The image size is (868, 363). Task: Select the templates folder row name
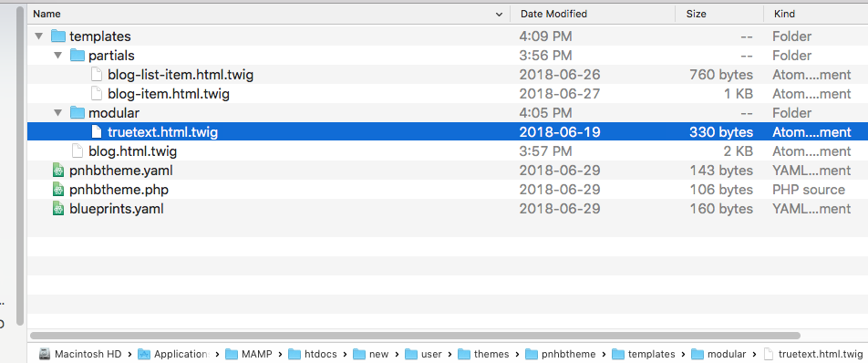click(100, 36)
